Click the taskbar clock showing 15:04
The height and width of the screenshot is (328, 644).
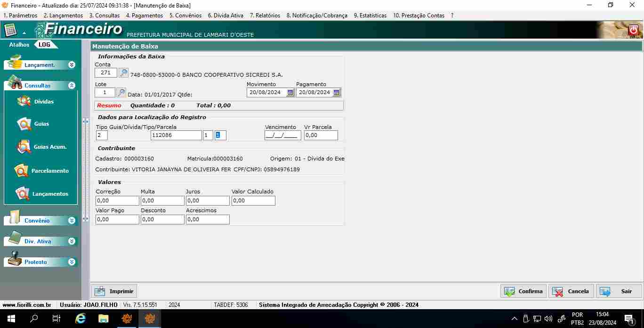602,319
